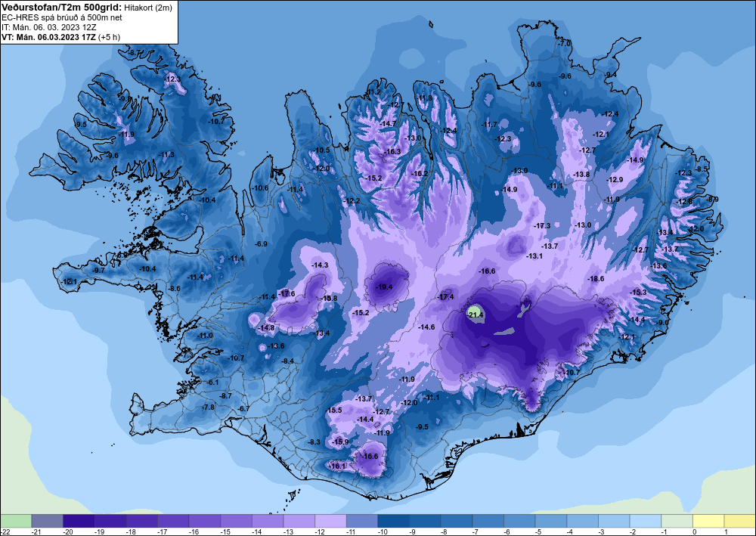Click the "VT: Mán. 06.03.2023 17Z (+5 h)" line

(x=60, y=37)
